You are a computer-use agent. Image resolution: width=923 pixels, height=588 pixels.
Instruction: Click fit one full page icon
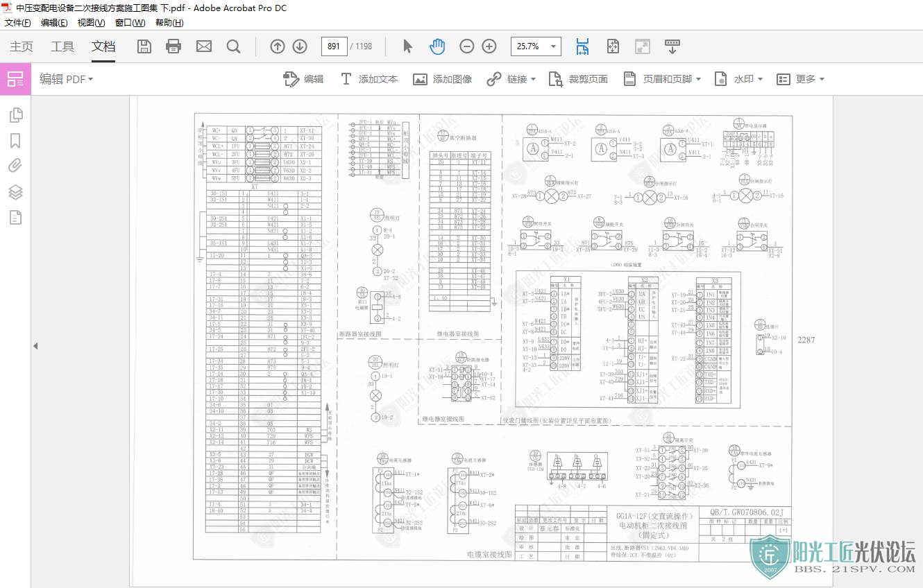(x=613, y=46)
